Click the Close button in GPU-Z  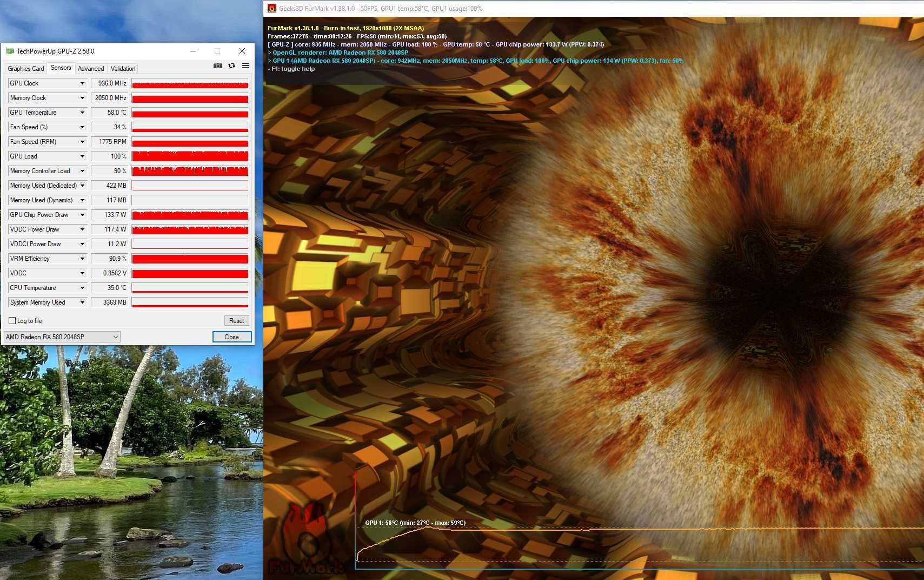tap(231, 337)
